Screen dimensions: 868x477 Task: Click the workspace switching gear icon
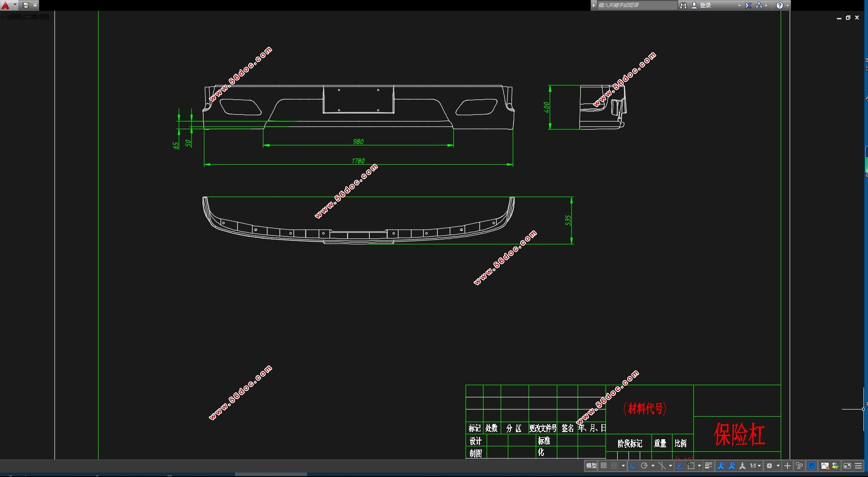769,466
